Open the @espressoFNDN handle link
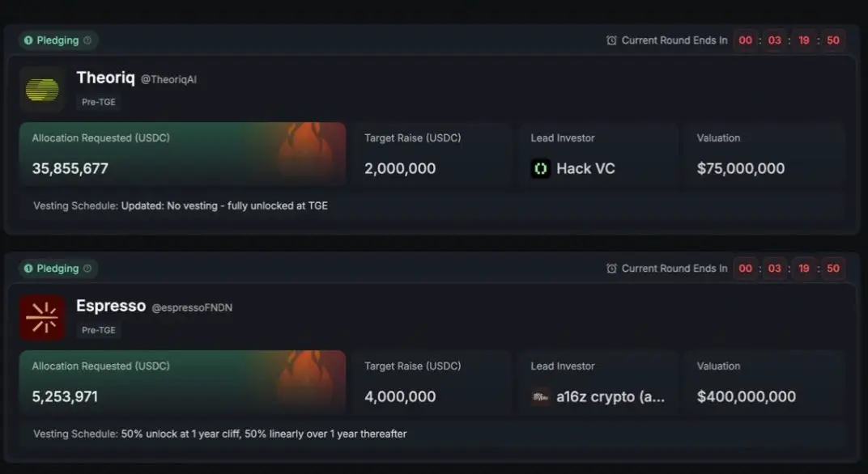Image resolution: width=868 pixels, height=474 pixels. coord(192,307)
